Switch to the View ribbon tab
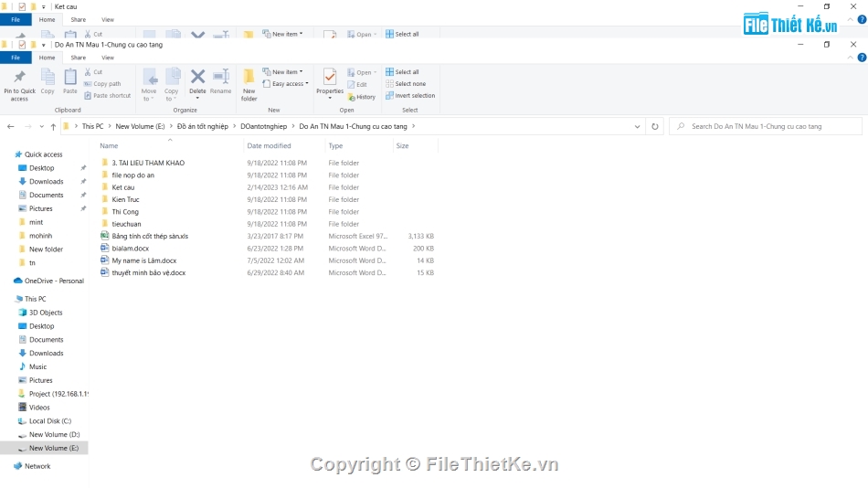The image size is (868, 488). click(x=108, y=58)
